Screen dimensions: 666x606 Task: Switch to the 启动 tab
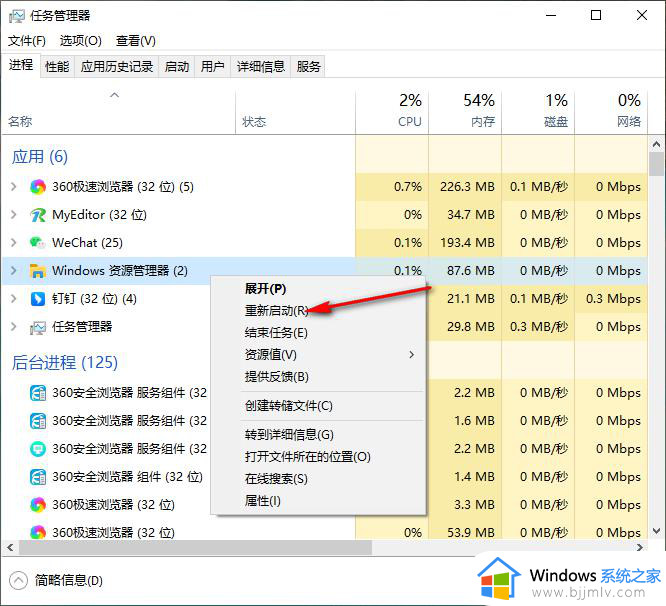coord(177,67)
